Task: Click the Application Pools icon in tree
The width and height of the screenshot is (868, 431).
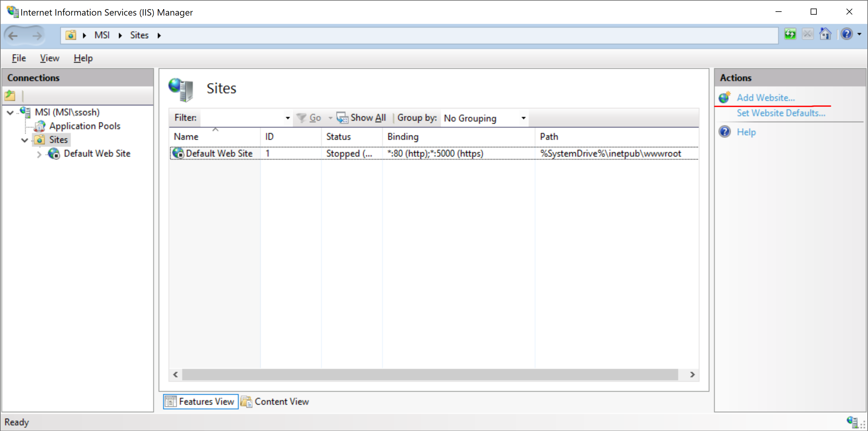Action: point(40,126)
